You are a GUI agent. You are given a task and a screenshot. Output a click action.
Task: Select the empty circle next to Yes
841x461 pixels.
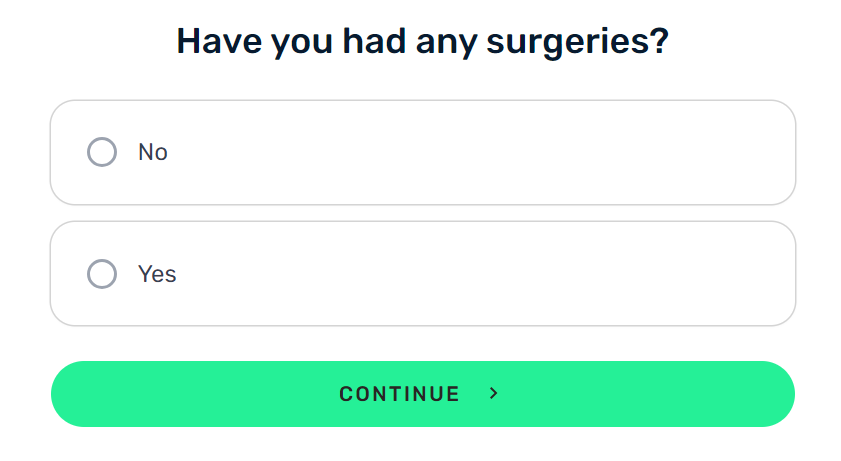click(102, 274)
